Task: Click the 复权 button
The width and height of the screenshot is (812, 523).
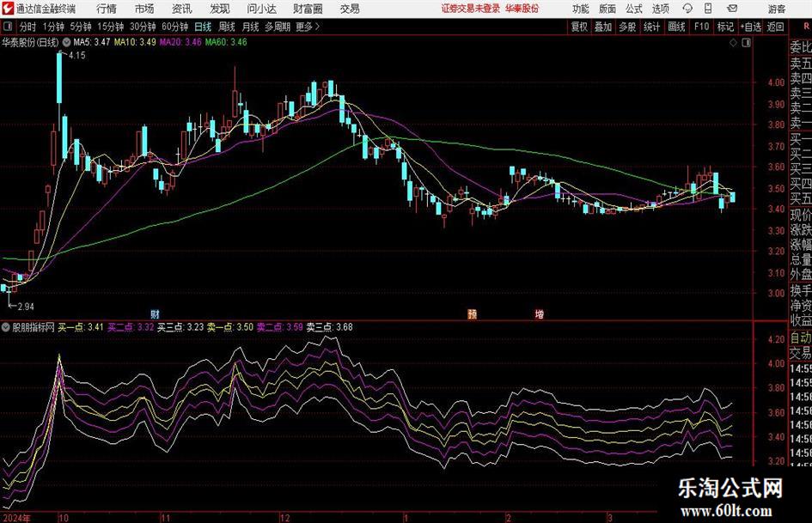Action: click(579, 27)
